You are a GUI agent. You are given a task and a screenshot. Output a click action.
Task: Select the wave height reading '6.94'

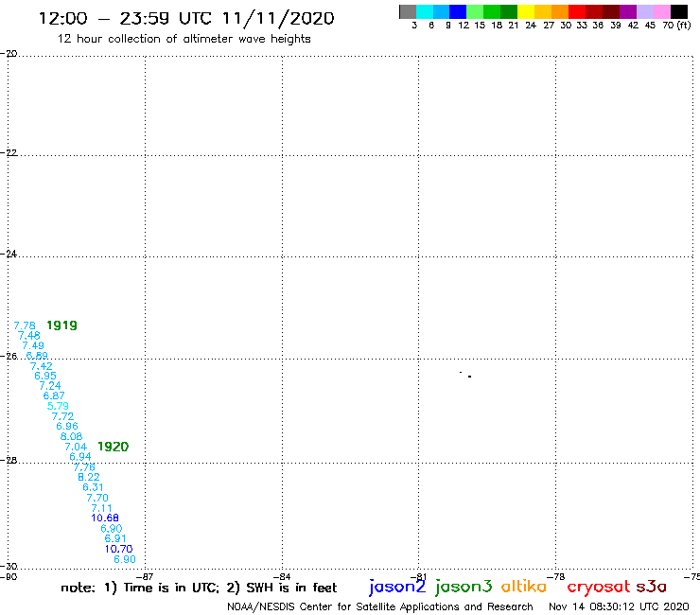[x=80, y=456]
